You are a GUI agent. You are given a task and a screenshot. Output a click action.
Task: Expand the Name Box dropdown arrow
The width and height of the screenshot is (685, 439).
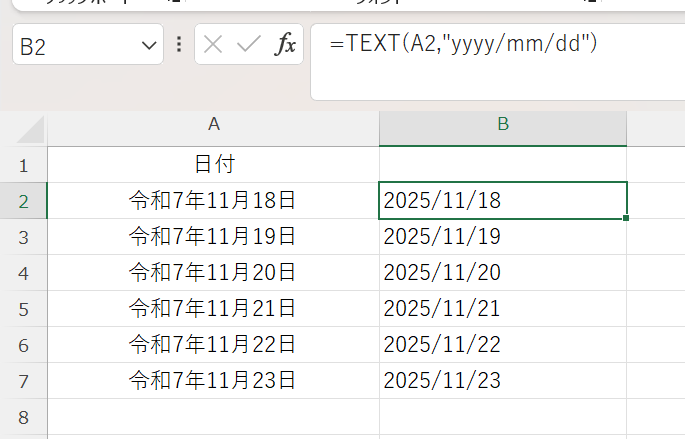click(x=150, y=45)
